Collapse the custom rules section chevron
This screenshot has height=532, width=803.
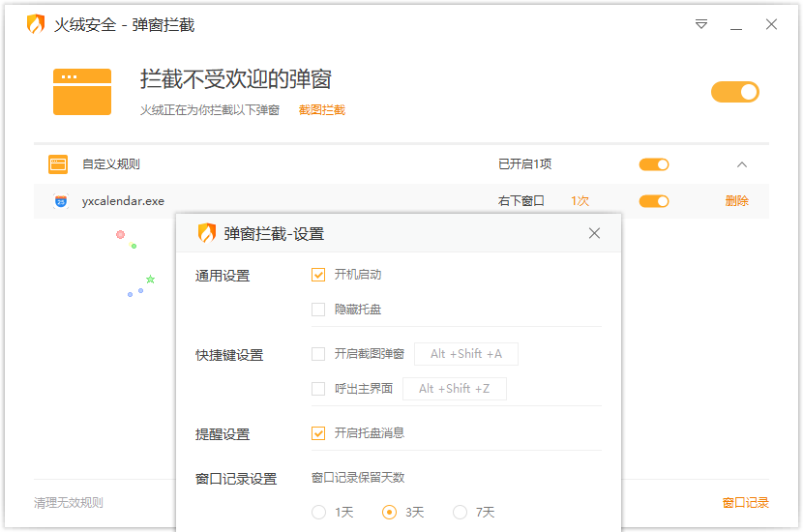(742, 164)
